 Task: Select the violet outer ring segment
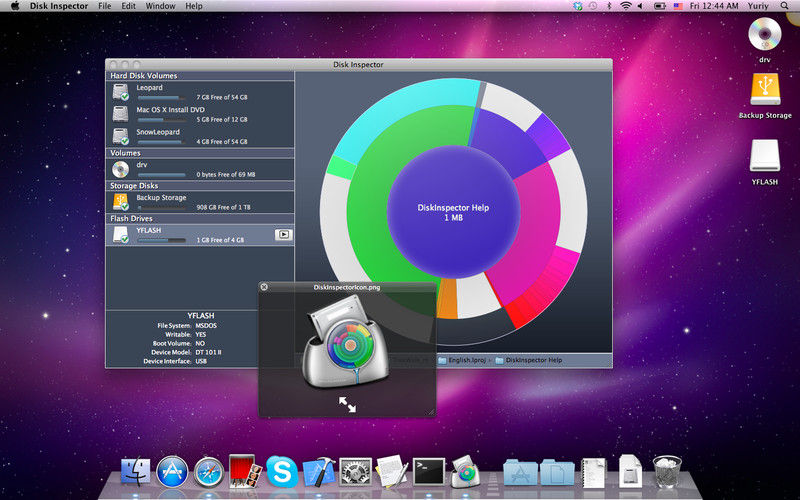(548, 137)
